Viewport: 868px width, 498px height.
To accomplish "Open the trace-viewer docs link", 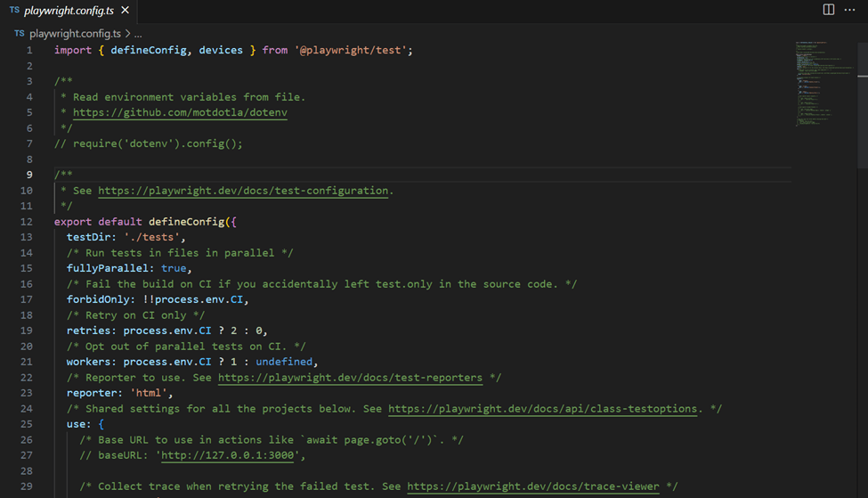I will (533, 486).
